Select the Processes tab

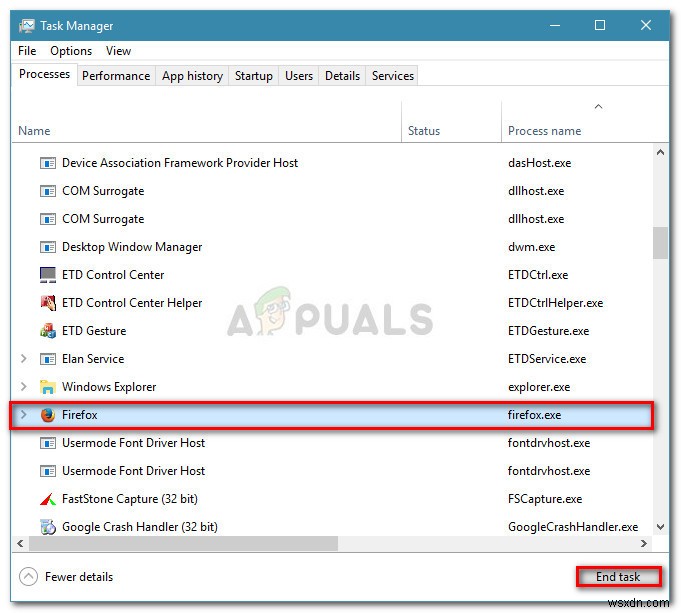[x=44, y=74]
